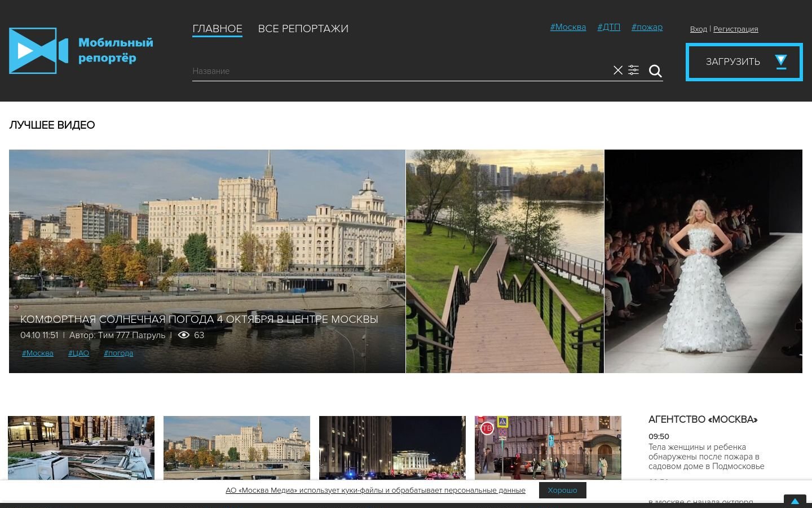Click the author Тим 777 Патруль

coord(117,335)
